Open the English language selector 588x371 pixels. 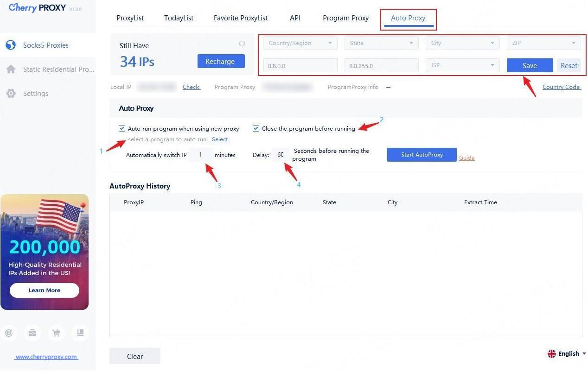click(x=567, y=353)
